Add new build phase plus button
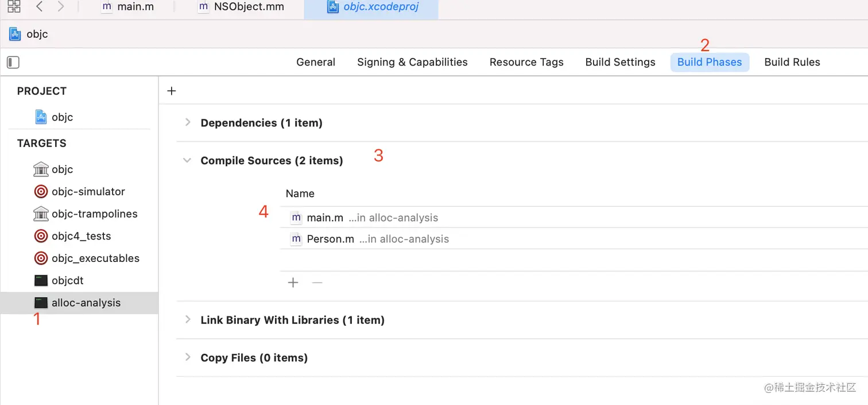 click(171, 91)
